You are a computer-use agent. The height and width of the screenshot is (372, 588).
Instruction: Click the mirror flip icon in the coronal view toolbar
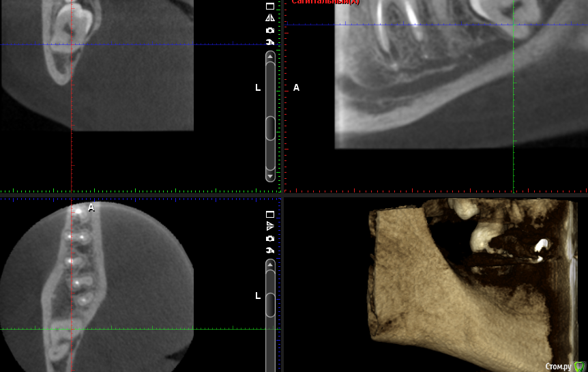tap(270, 18)
